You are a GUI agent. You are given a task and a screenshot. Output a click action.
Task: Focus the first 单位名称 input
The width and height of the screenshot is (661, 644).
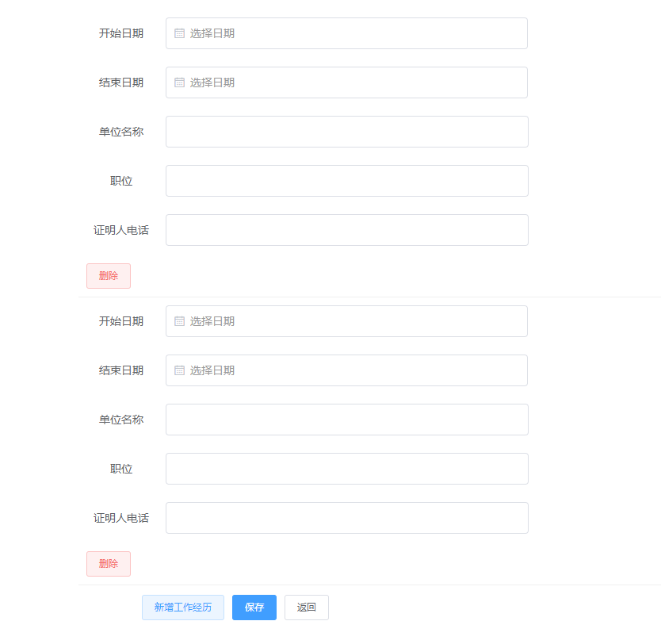coord(347,132)
